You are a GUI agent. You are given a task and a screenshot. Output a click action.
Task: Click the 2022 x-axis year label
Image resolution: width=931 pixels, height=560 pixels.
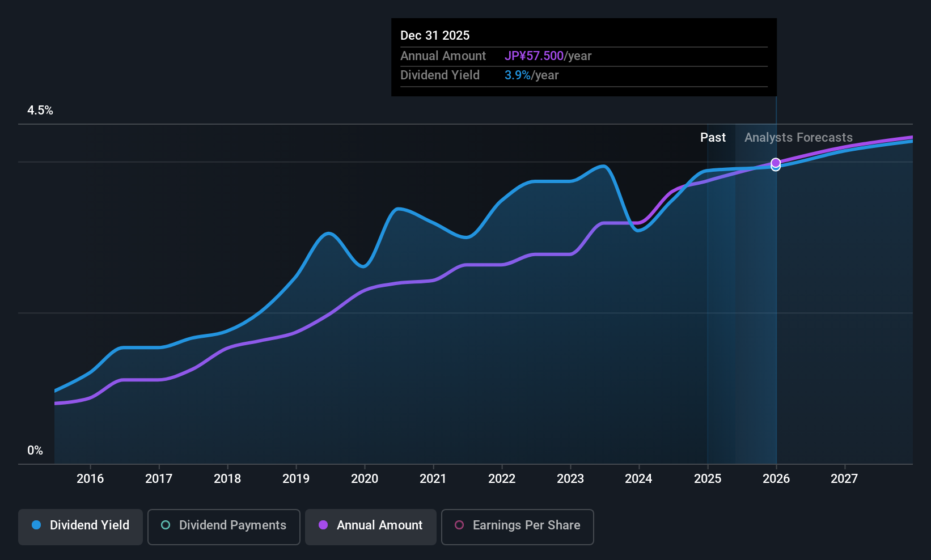coord(502,479)
